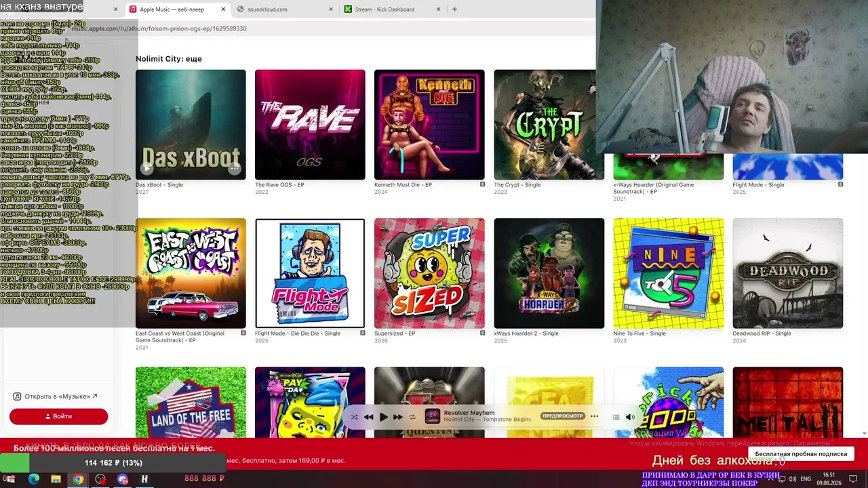Click the Nolimit City: еще heading

pos(169,59)
